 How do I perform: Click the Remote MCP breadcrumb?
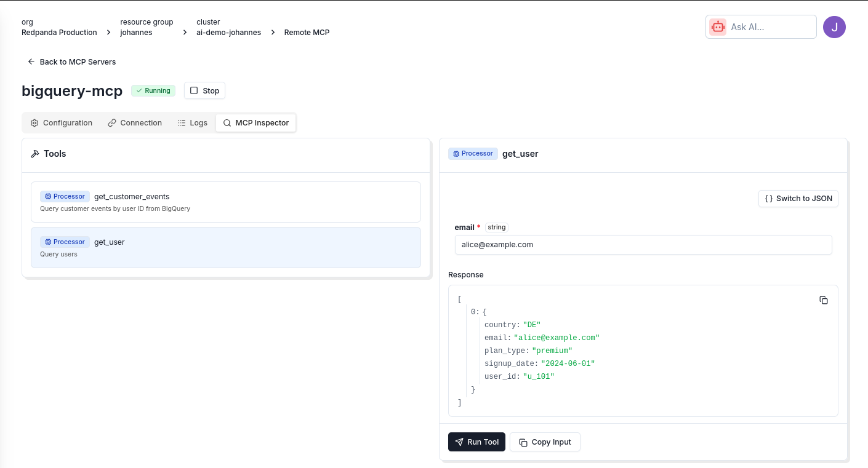click(x=307, y=33)
